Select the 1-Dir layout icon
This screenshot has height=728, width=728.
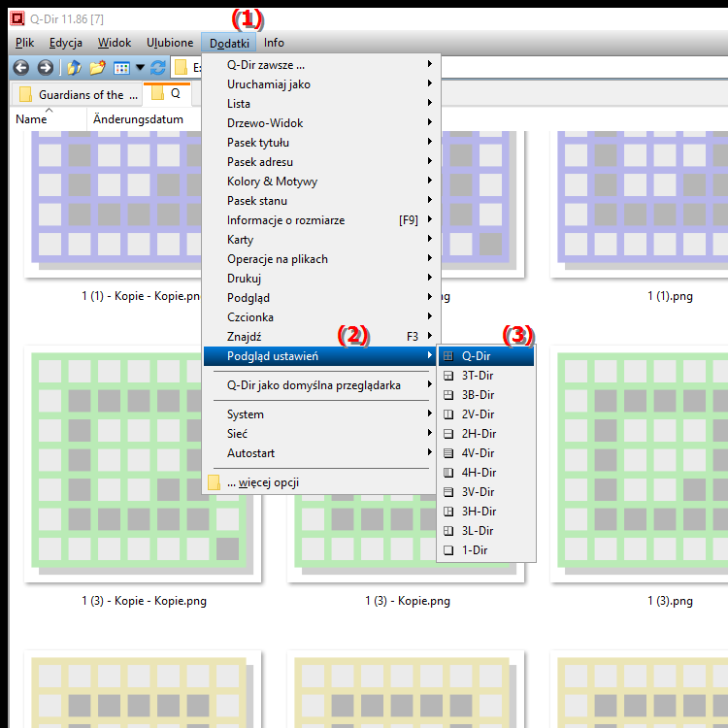pos(448,550)
